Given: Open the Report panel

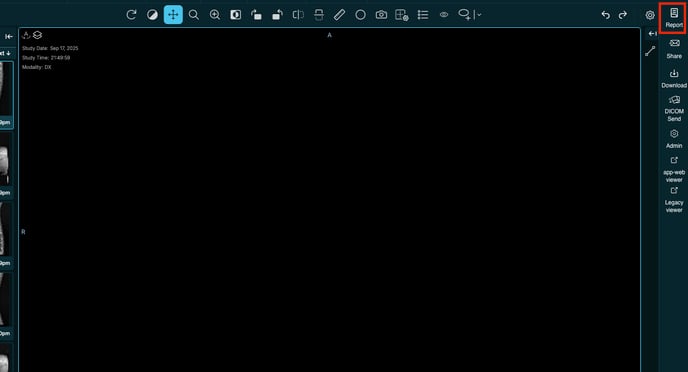Looking at the screenshot, I should pyautogui.click(x=674, y=18).
